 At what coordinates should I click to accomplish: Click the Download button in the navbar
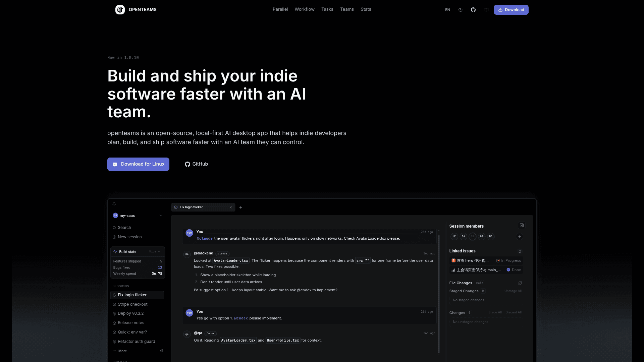[x=511, y=10]
